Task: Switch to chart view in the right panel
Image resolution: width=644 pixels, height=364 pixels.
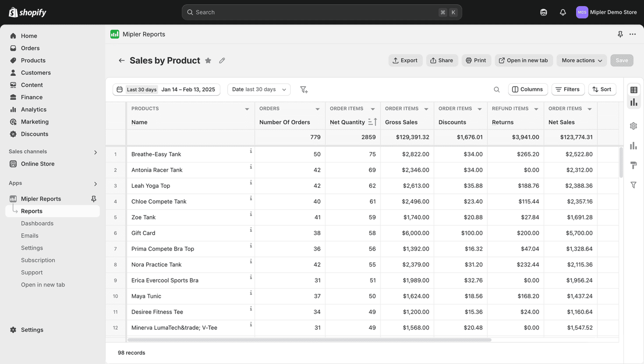Action: tap(633, 102)
